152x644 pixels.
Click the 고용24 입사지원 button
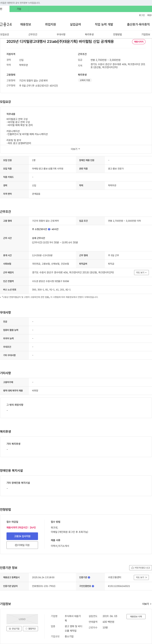(22, 536)
